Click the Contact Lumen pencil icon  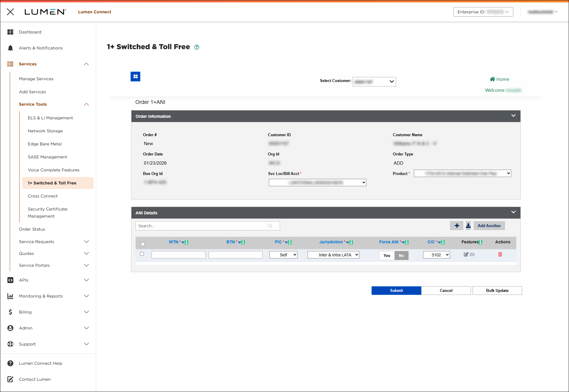(10, 379)
